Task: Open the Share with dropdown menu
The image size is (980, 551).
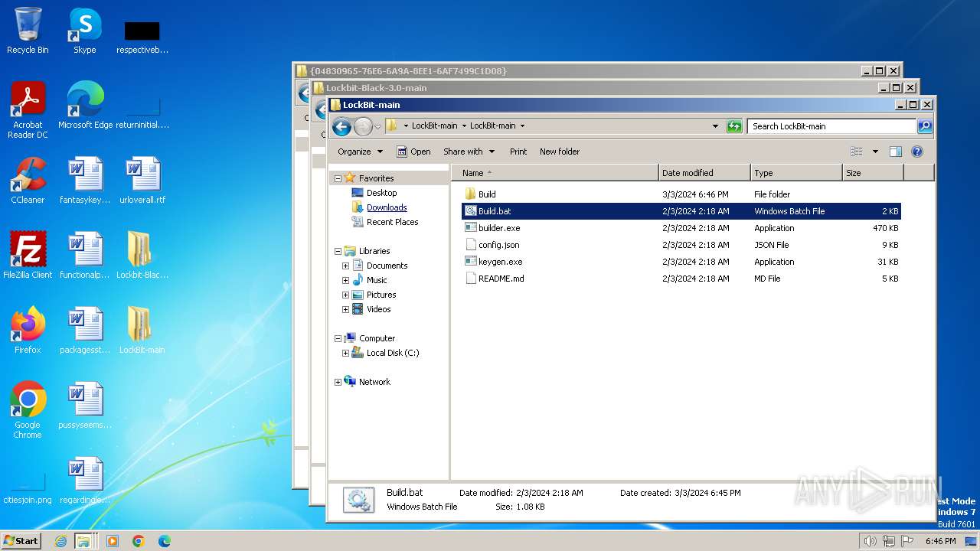Action: tap(469, 152)
